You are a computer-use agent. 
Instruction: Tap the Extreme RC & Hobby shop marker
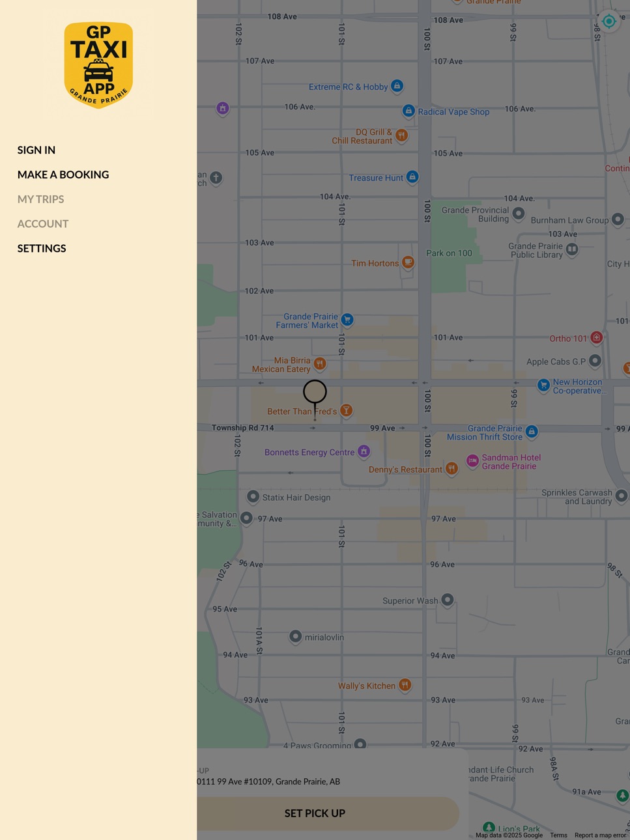397,86
